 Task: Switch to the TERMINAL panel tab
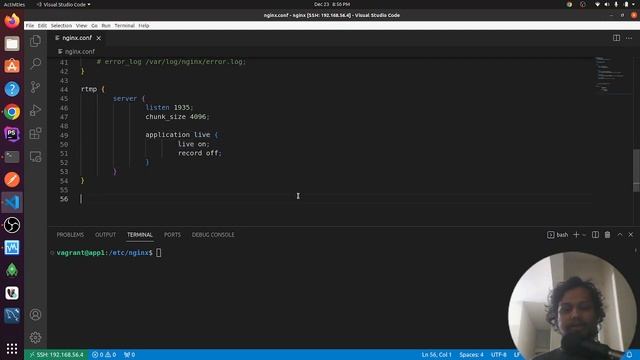pos(140,235)
